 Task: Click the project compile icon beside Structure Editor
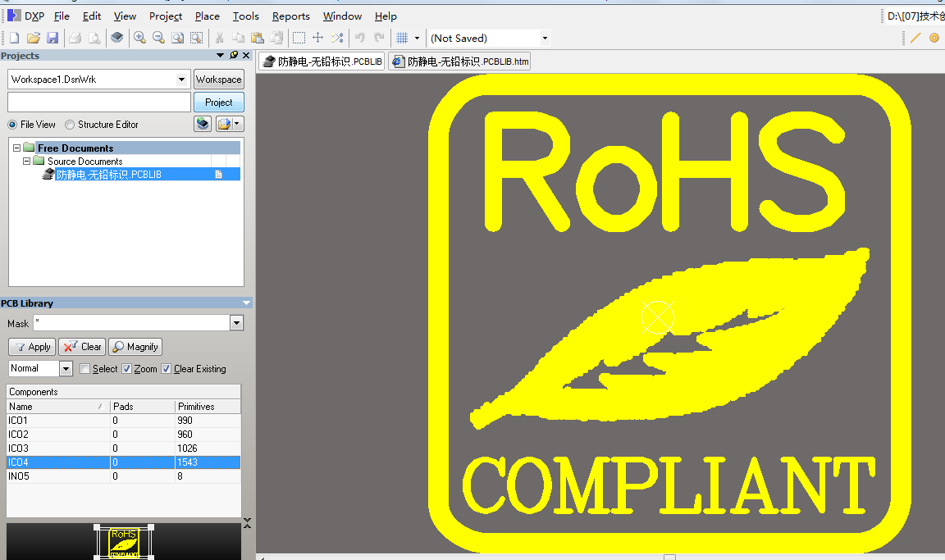pyautogui.click(x=203, y=124)
